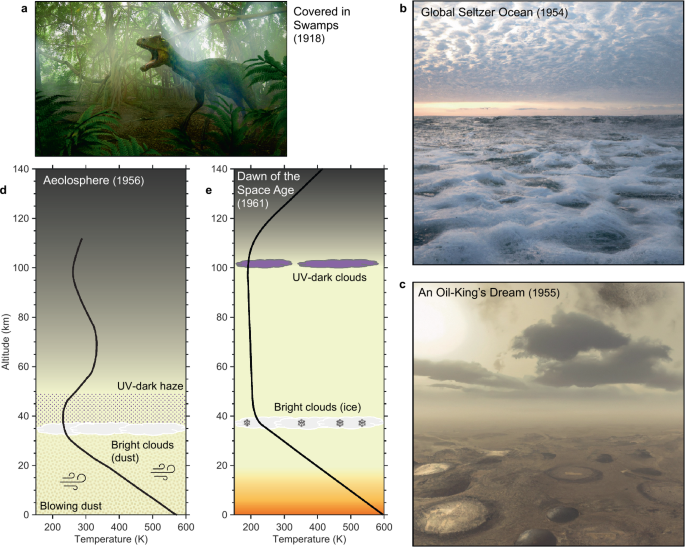Select the 'UV-dark clouds' label

(x=329, y=277)
